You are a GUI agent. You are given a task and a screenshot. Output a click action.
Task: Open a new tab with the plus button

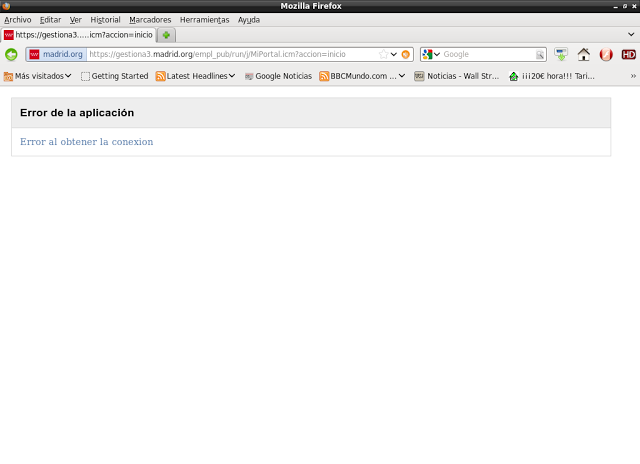click(x=166, y=34)
